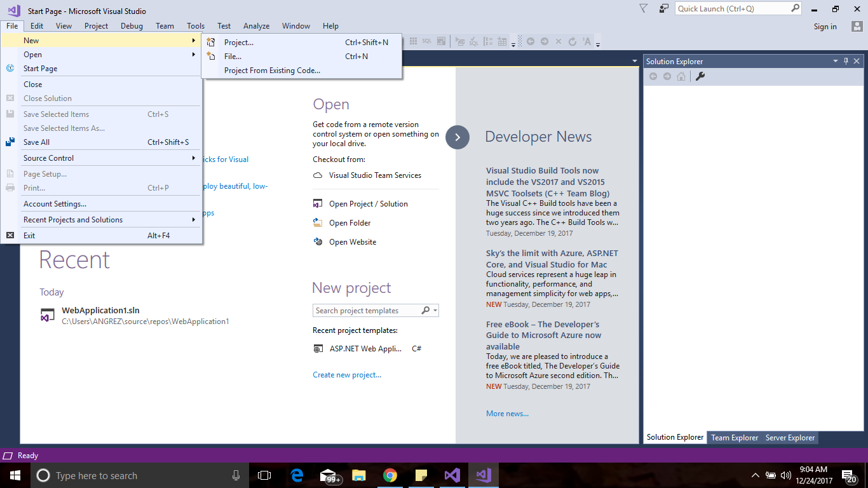Click New Project menu entry in submenu
868x488 pixels.
(x=302, y=43)
